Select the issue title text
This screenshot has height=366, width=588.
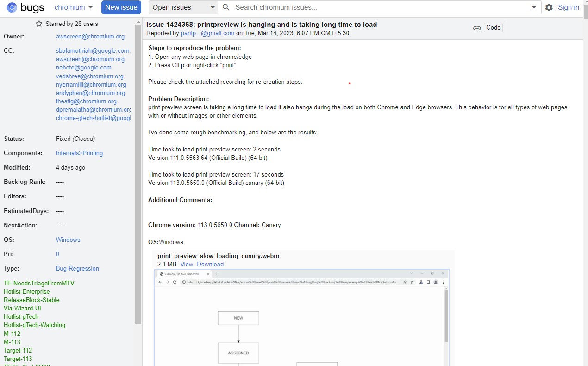262,25
